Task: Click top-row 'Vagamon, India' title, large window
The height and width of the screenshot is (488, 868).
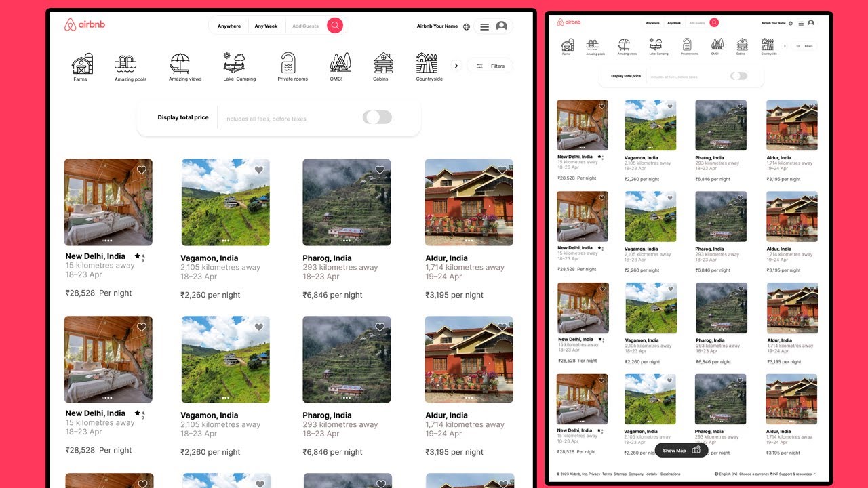Action: 209,258
